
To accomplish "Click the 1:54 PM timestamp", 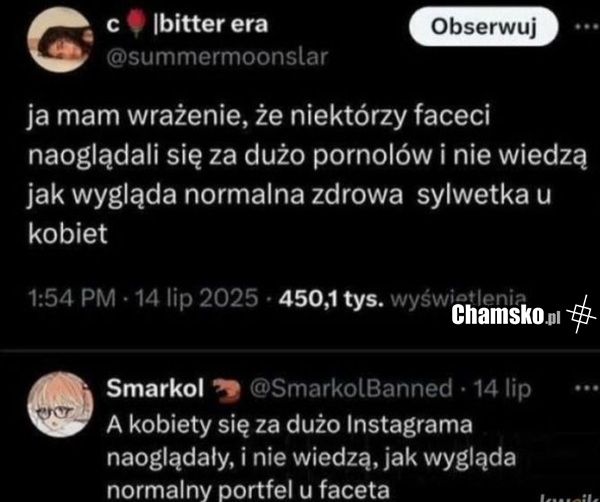I will (72, 298).
